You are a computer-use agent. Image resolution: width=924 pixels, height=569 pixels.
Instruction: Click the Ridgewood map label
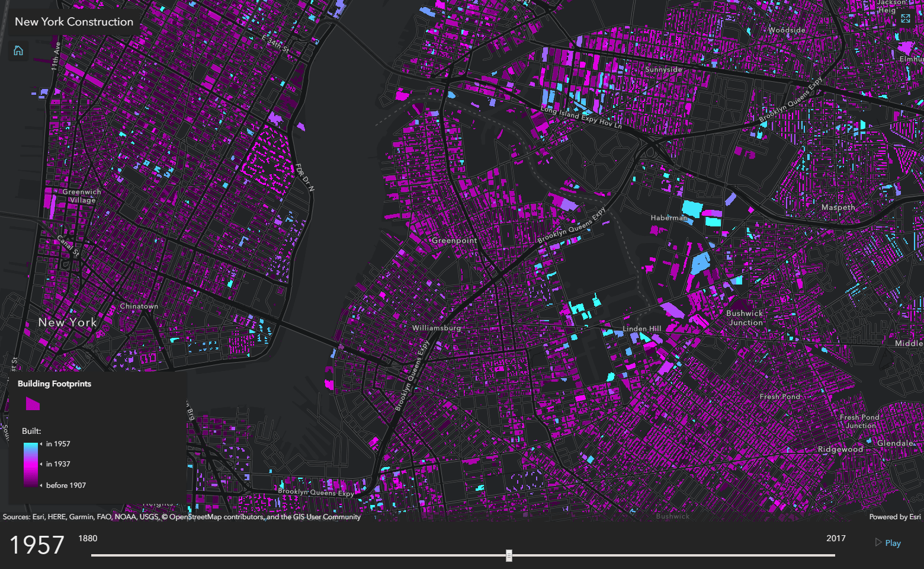point(840,449)
